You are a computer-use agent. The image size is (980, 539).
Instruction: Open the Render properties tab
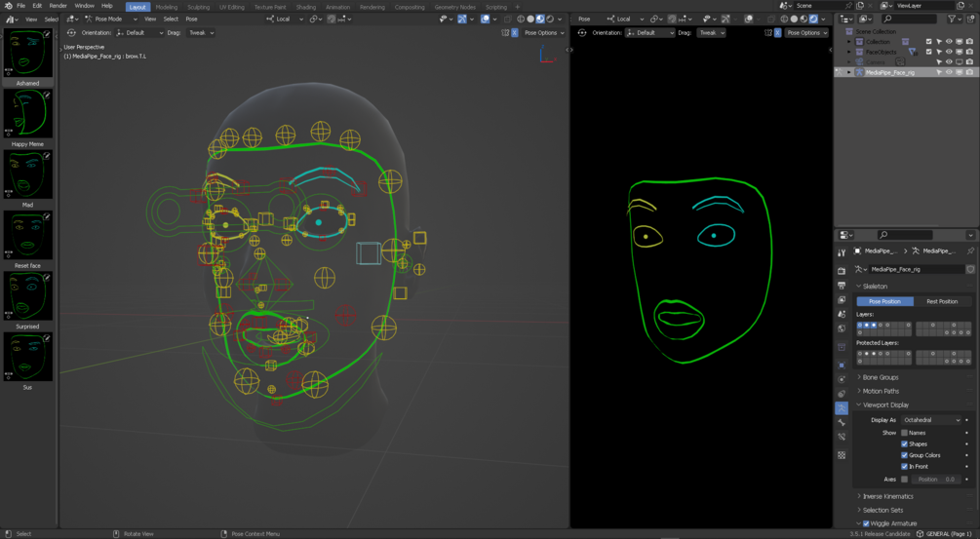(x=842, y=271)
